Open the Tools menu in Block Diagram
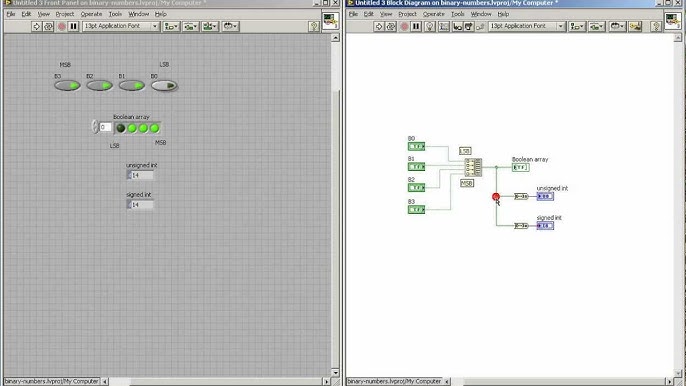 [458, 14]
